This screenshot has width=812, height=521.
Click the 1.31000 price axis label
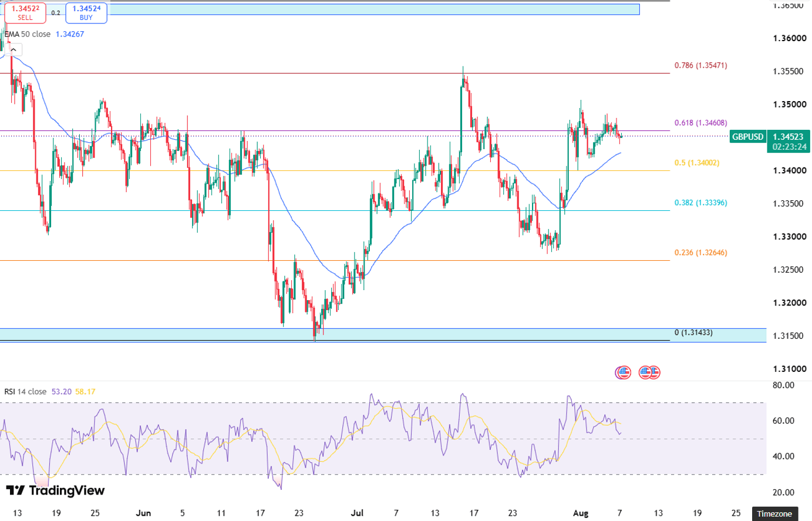790,369
